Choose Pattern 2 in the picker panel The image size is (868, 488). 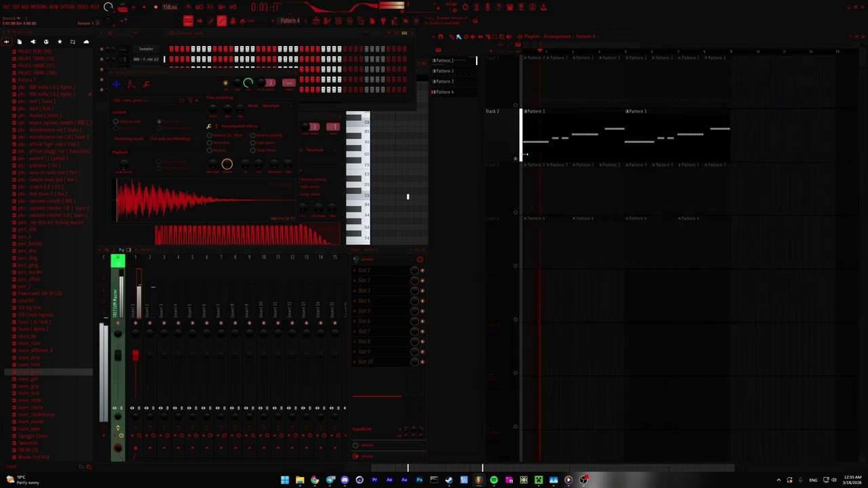point(454,71)
